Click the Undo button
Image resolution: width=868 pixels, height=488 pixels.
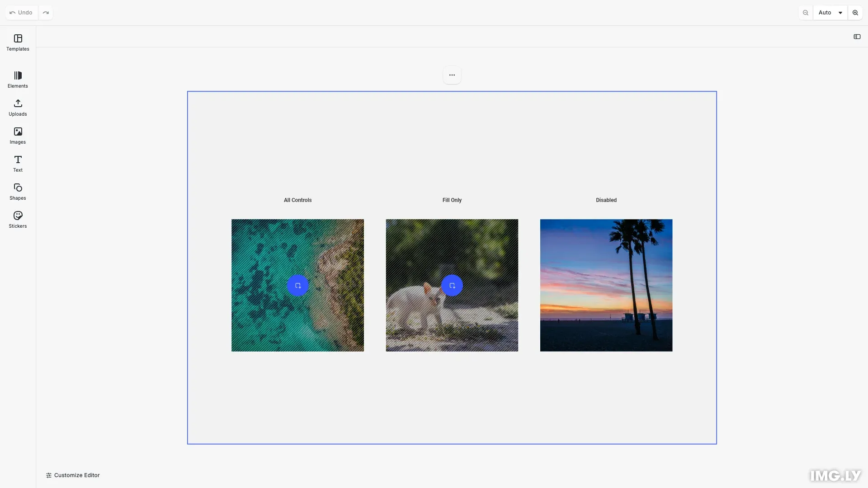21,13
